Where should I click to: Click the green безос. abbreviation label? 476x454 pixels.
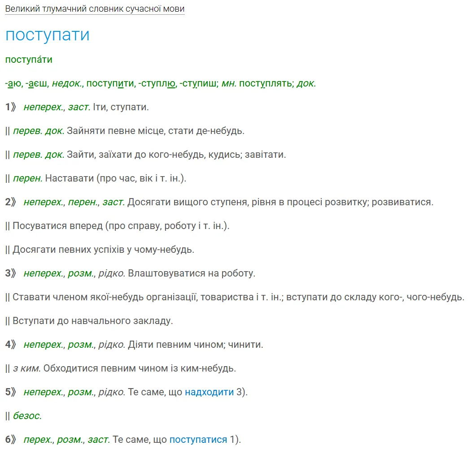[27, 415]
